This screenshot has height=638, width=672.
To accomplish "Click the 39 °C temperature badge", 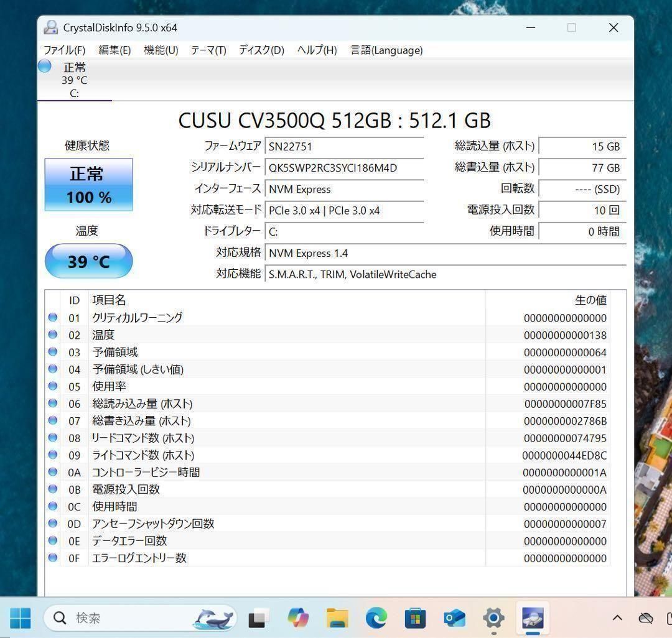I will click(x=88, y=261).
